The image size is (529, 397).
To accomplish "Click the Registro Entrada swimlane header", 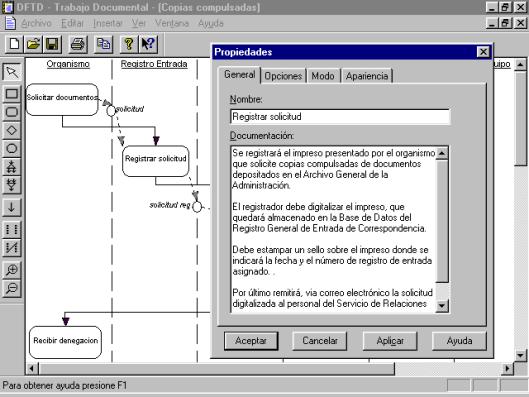I will pyautogui.click(x=154, y=64).
